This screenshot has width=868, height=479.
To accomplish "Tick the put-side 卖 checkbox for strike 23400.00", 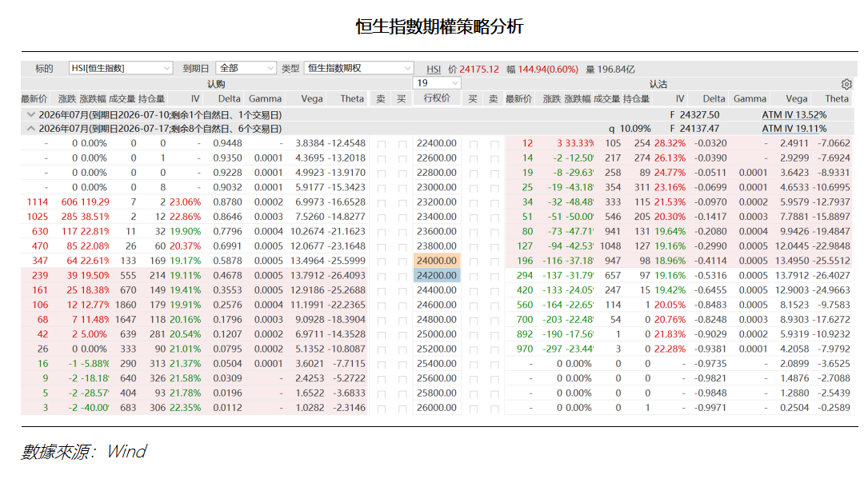I will click(x=494, y=218).
